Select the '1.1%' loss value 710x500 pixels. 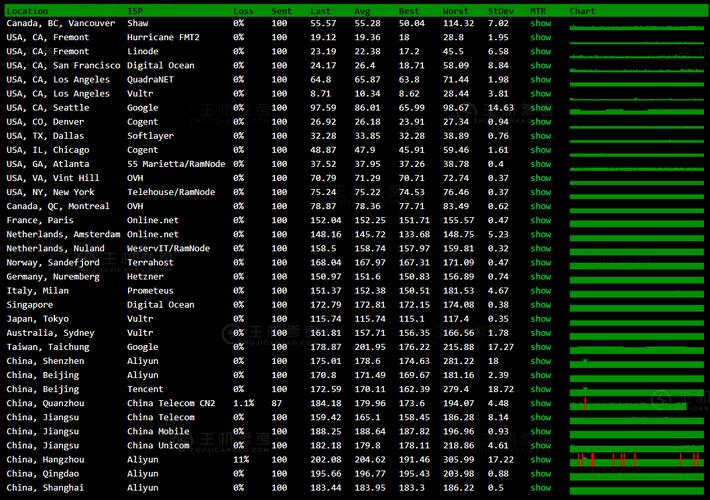[x=244, y=403]
